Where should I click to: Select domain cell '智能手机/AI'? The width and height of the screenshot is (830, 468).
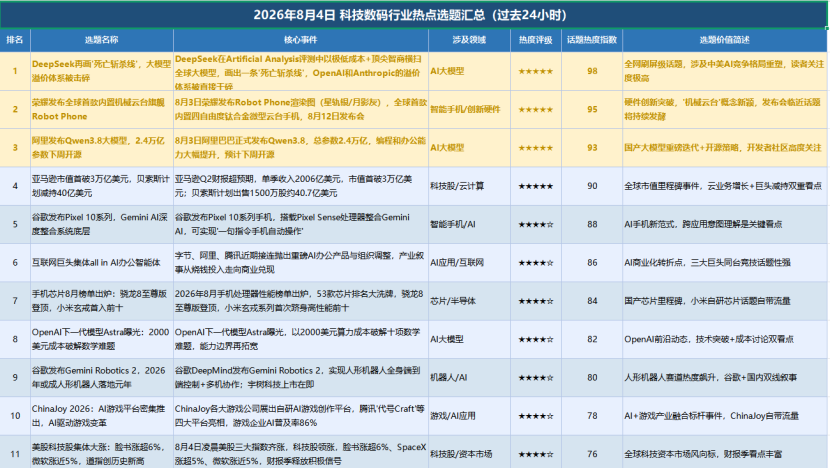(469, 224)
